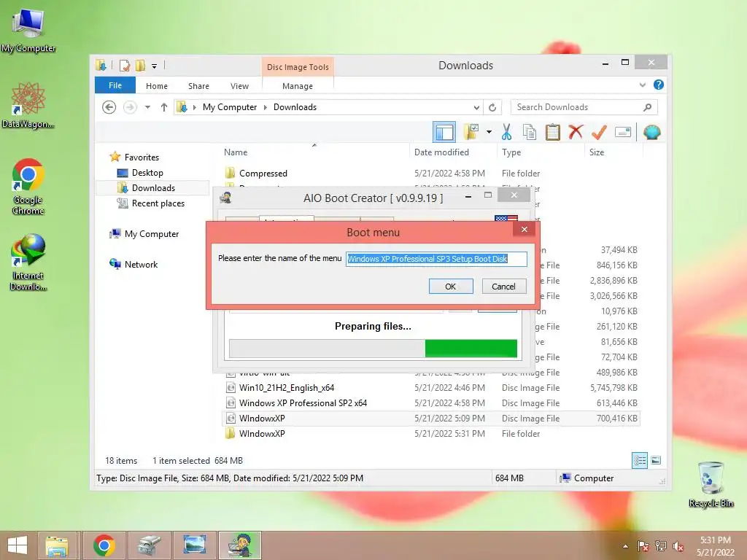Click the Refresh button beside address bar
This screenshot has width=747, height=560.
tap(492, 108)
